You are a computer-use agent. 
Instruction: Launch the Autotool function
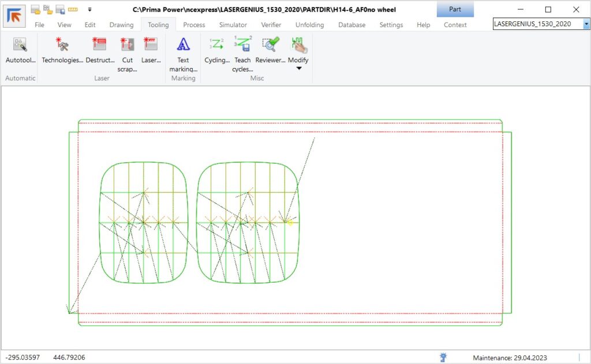click(x=20, y=51)
